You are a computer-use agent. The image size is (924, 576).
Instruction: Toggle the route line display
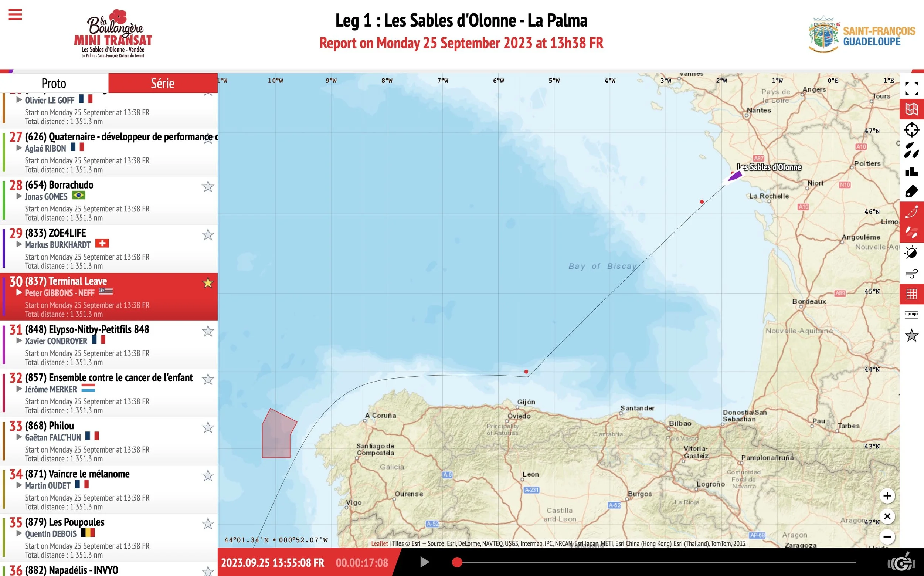point(911,212)
